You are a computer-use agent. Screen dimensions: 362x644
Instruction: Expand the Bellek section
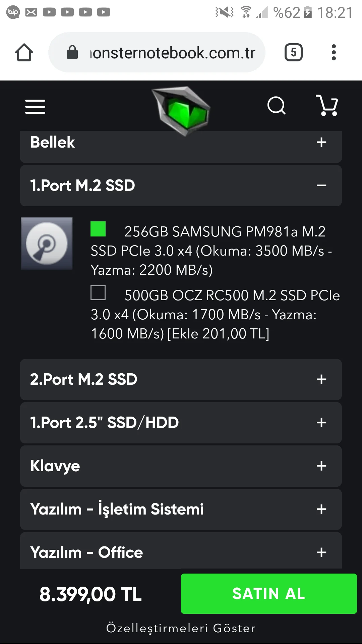click(321, 142)
